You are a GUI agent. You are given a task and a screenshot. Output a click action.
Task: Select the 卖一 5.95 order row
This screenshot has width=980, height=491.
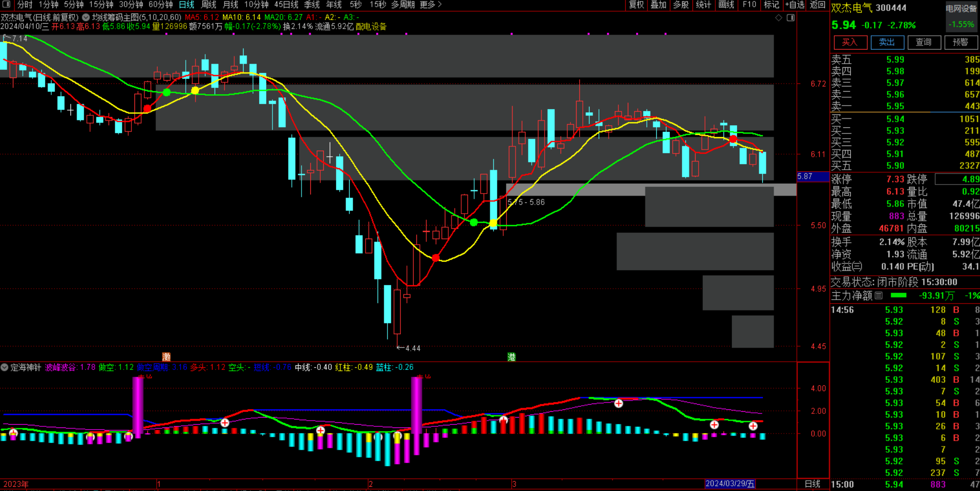(905, 106)
